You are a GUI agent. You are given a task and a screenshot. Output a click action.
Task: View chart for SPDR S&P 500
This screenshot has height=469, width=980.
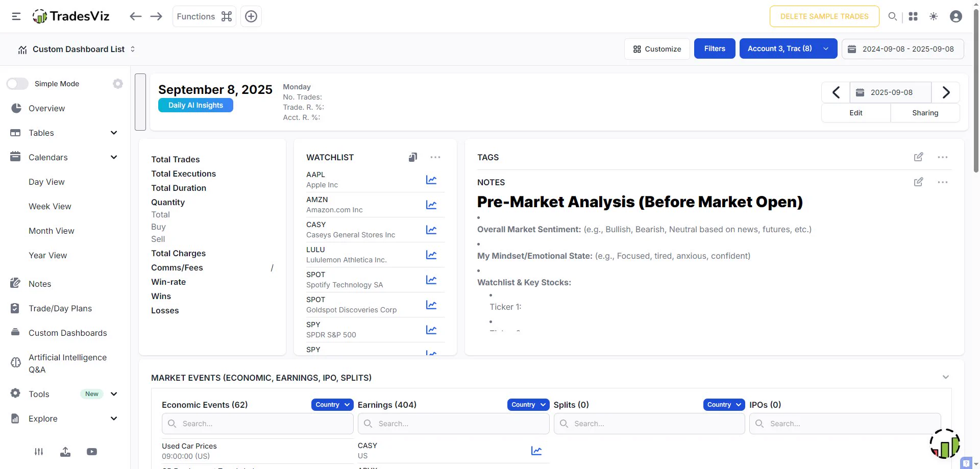pyautogui.click(x=431, y=330)
